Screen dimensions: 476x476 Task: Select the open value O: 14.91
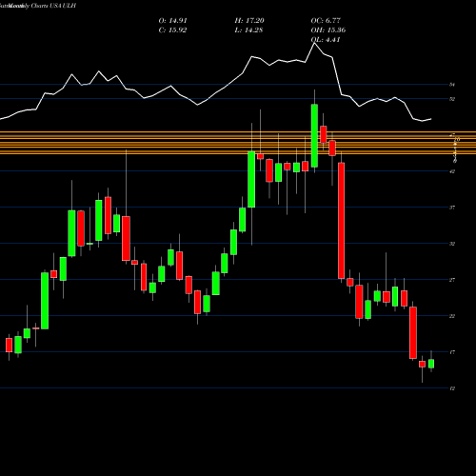coord(173,21)
